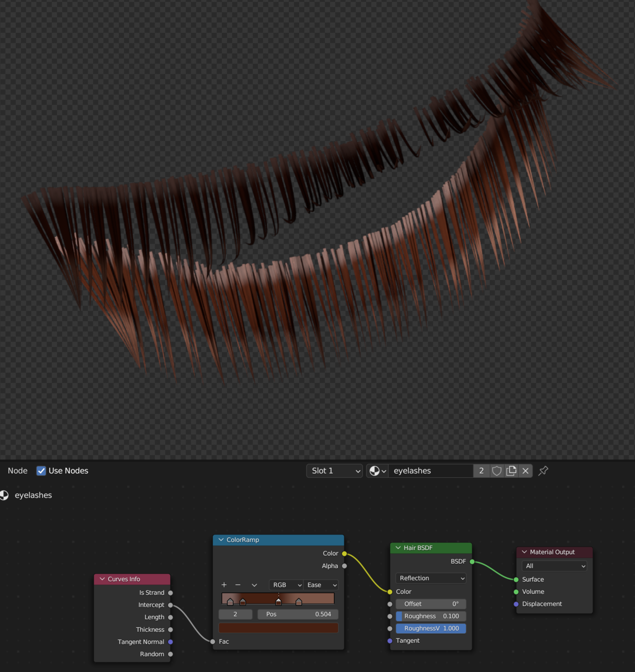635x672 pixels.
Task: Collapse the Hair BSDF node
Action: tap(398, 548)
